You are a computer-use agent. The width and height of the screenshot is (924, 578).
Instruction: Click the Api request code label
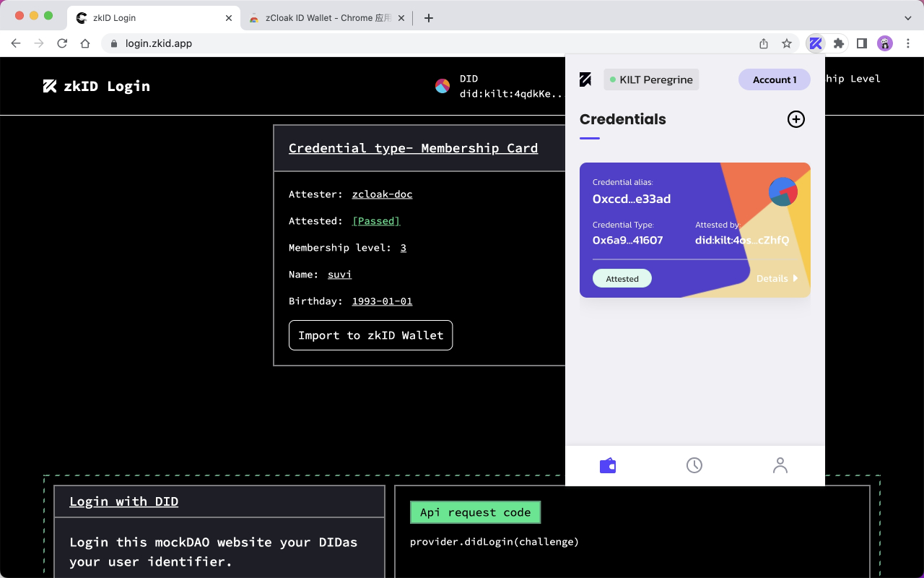(x=475, y=512)
